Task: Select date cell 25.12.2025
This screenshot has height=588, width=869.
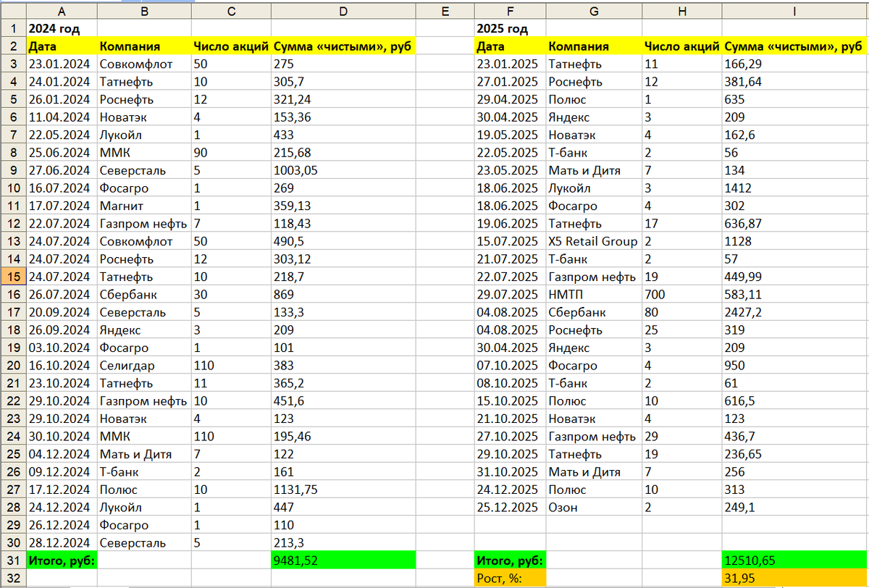Action: pyautogui.click(x=510, y=508)
